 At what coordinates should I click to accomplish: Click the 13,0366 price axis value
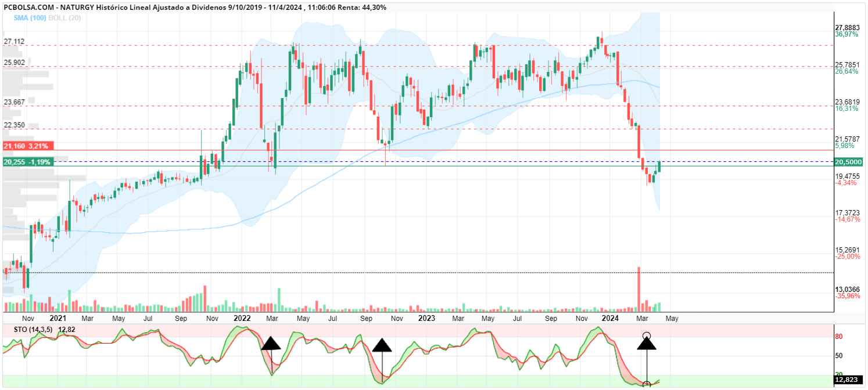[847, 289]
